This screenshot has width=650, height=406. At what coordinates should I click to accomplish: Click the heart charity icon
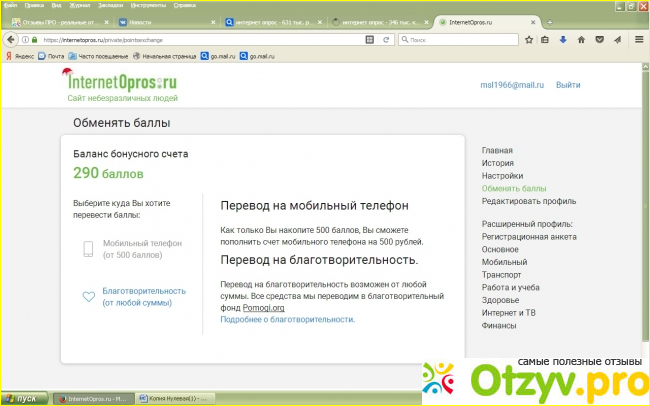(x=88, y=296)
